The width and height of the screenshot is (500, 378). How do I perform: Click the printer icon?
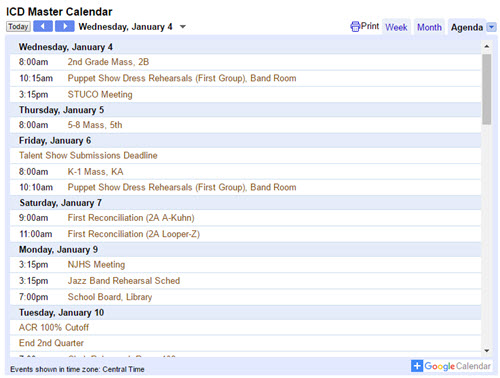pos(355,26)
